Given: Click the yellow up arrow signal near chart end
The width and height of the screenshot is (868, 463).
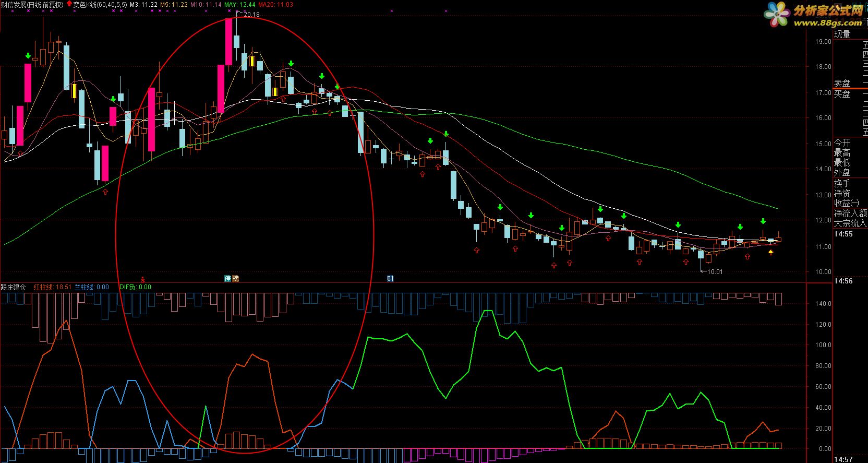Looking at the screenshot, I should [x=770, y=253].
